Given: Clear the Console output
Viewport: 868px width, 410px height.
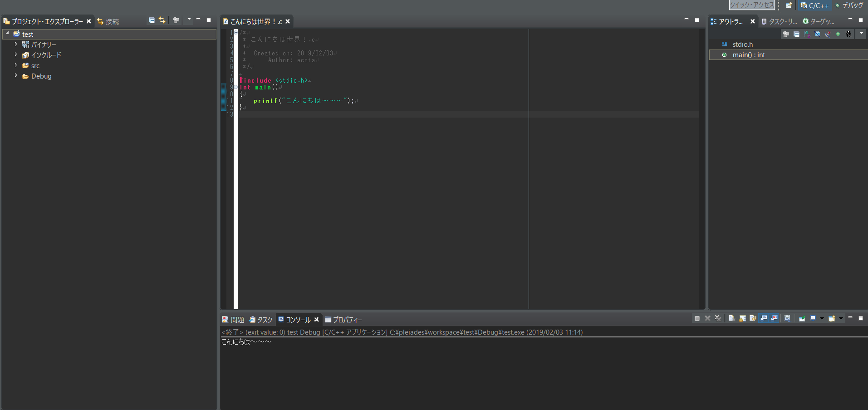Looking at the screenshot, I should point(732,318).
